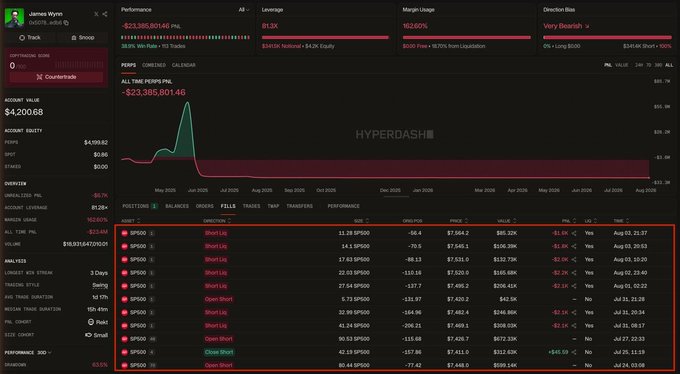680x374 pixels.
Task: Sort fills by SIZE column
Action: tap(361, 221)
